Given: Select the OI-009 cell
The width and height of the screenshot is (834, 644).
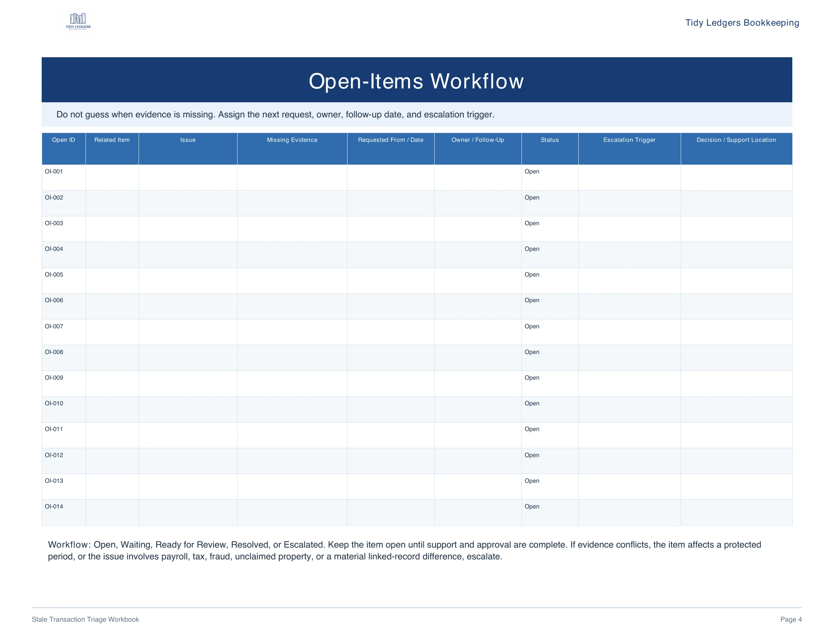Looking at the screenshot, I should (x=64, y=383).
